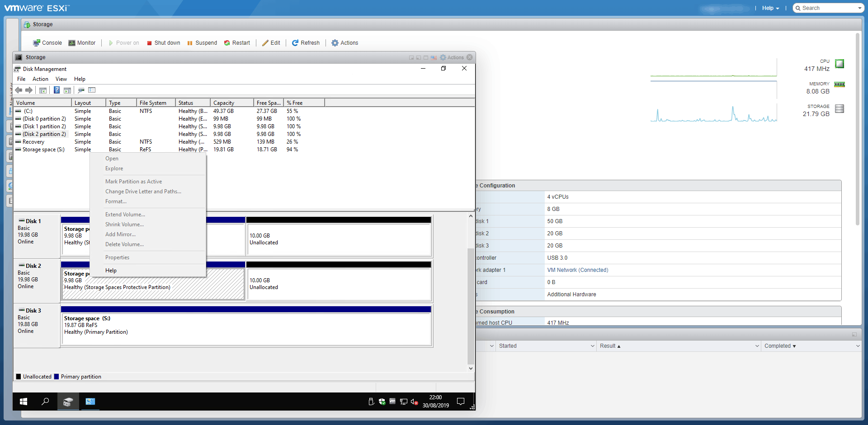Expand the Started column dropdown arrow

point(592,346)
